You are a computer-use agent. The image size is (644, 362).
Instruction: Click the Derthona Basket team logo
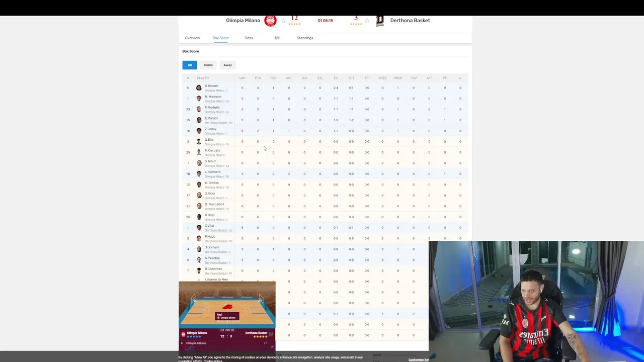click(x=380, y=21)
